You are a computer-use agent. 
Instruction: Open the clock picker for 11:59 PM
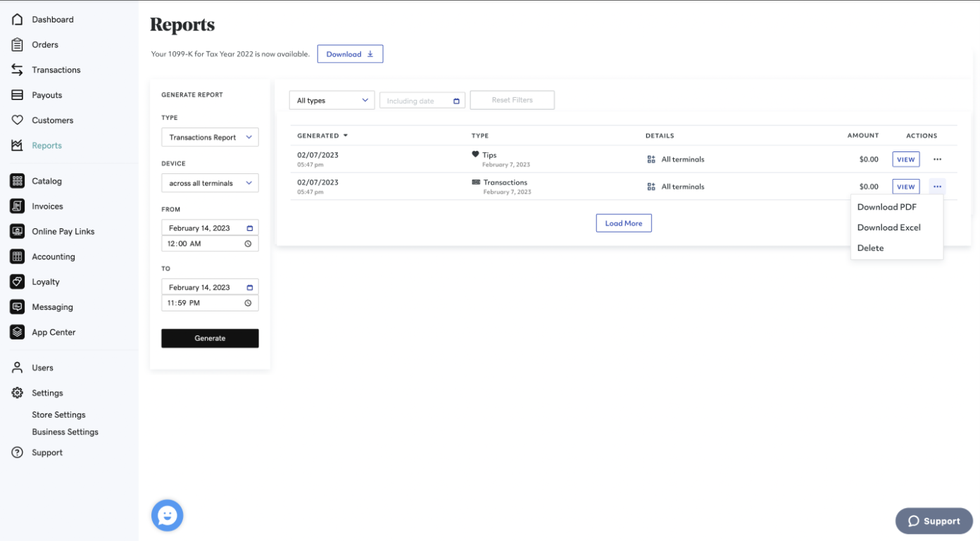249,302
